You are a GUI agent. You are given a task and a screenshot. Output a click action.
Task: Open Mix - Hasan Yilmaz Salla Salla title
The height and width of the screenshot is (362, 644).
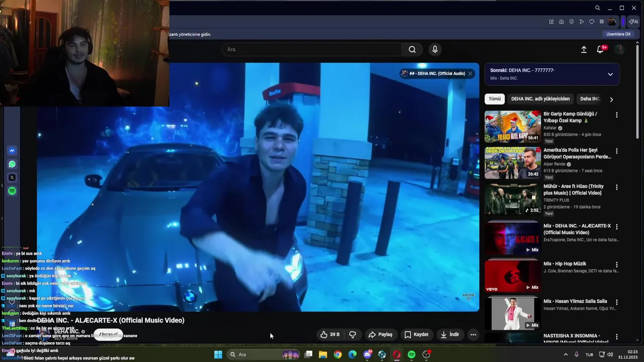575,301
